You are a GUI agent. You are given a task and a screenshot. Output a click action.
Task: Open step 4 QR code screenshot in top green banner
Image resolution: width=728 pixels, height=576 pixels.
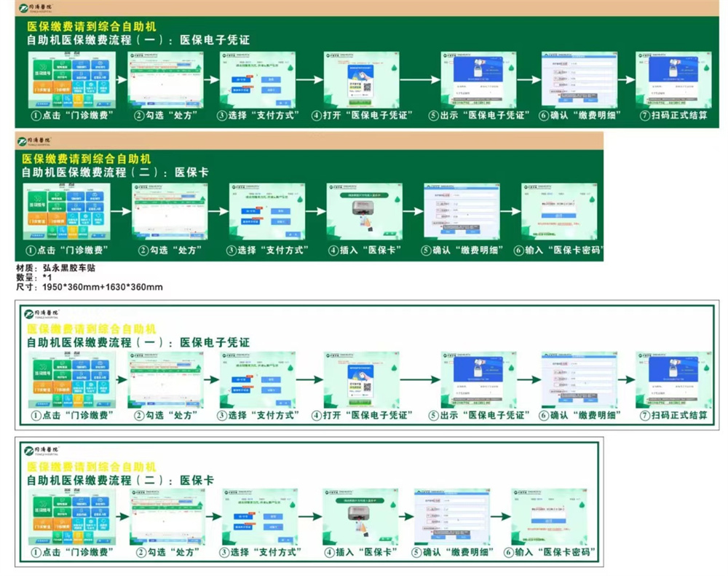pyautogui.click(x=360, y=79)
